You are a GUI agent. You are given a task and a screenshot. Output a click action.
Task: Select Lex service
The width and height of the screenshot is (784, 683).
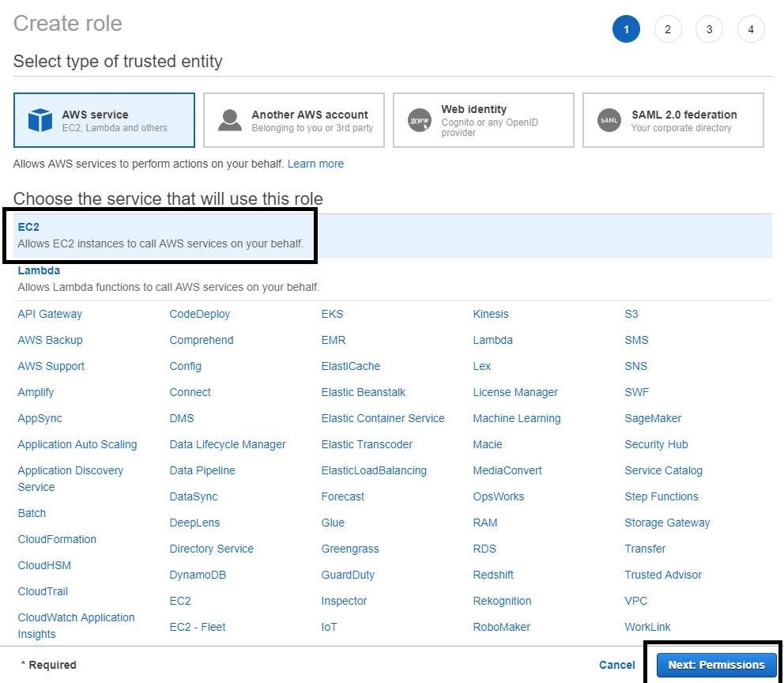pyautogui.click(x=482, y=366)
